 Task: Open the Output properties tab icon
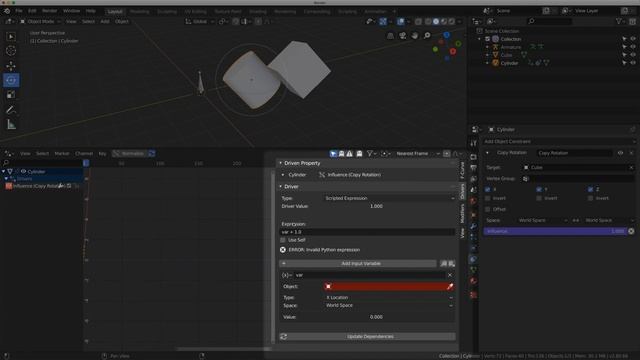tap(473, 168)
